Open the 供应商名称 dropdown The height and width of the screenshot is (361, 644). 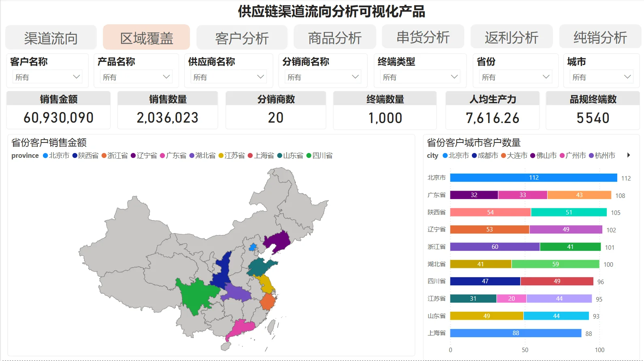point(228,76)
